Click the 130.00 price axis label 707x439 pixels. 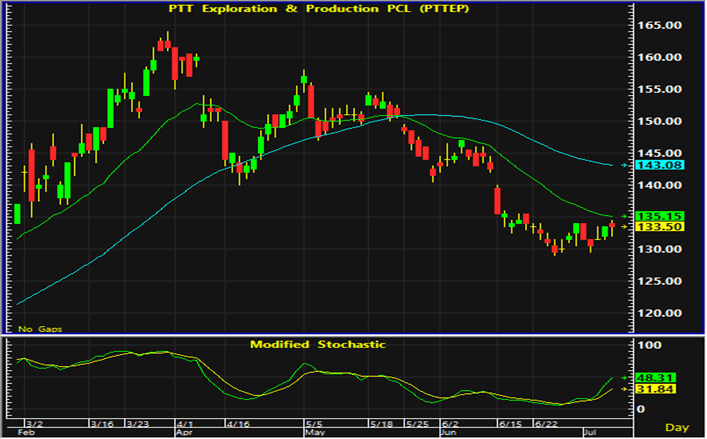[659, 249]
